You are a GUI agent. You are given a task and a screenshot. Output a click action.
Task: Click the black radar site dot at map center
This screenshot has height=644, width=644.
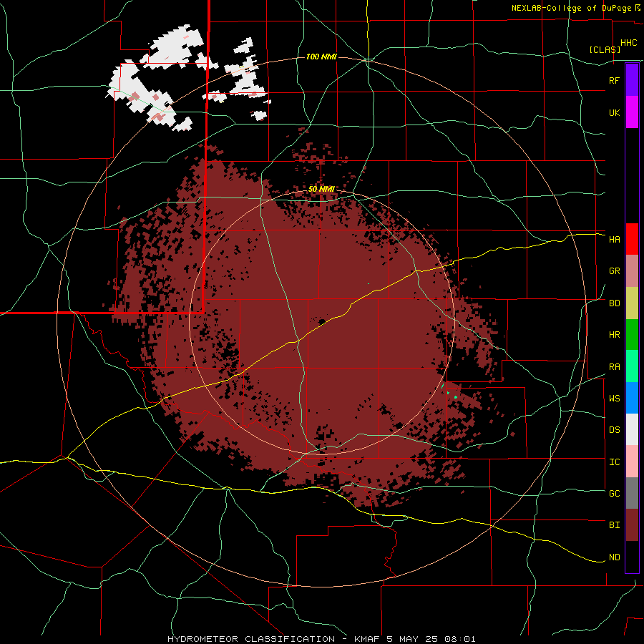coord(322,321)
